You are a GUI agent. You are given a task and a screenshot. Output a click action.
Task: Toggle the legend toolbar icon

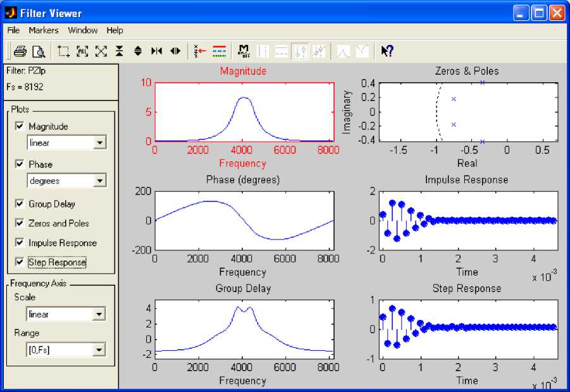219,51
